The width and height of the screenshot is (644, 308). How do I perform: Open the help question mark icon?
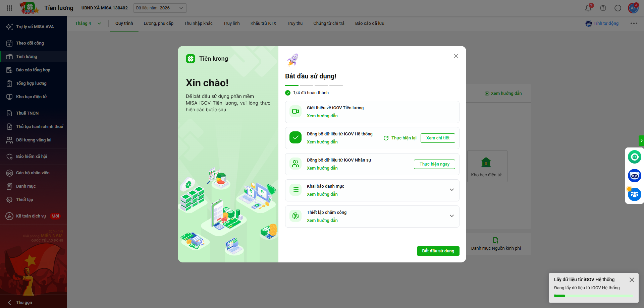603,8
